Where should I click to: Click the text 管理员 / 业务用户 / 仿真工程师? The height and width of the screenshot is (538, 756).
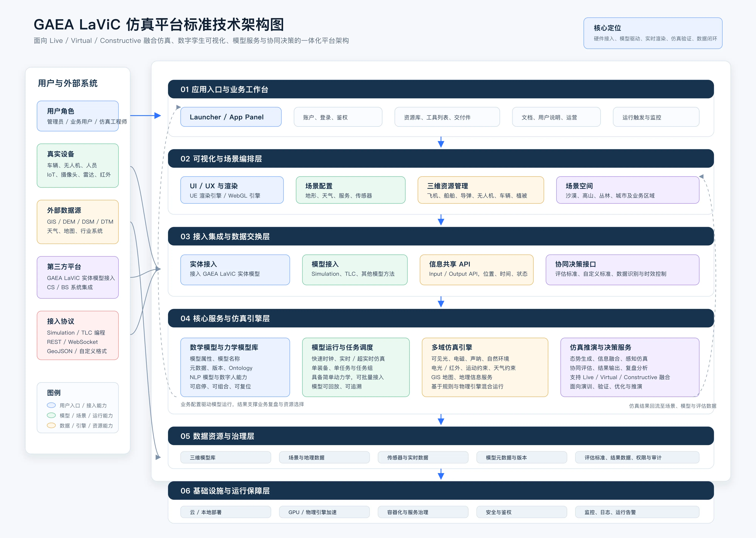[x=87, y=122]
